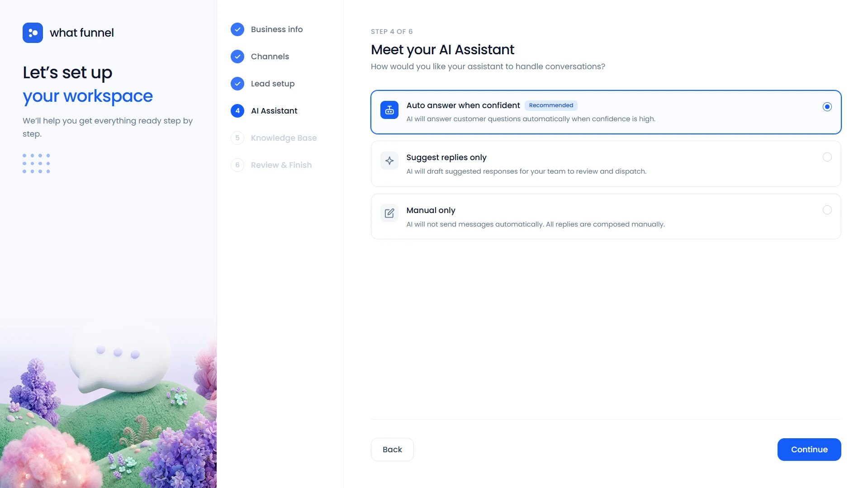Click the Continue button
Screen dimensions: 868x488
[x=809, y=450]
